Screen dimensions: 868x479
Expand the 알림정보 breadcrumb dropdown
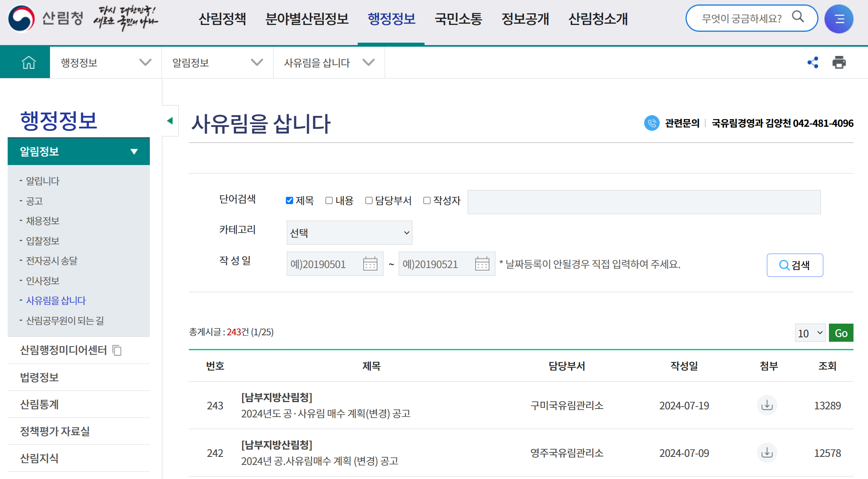(257, 62)
